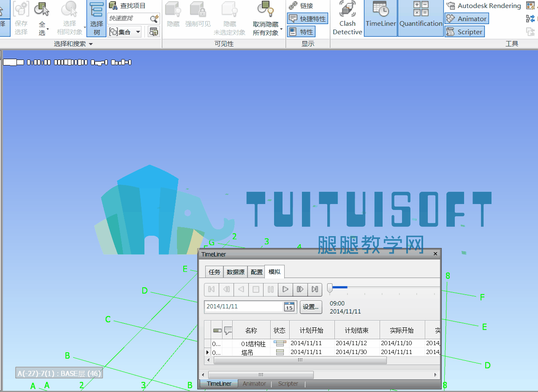
Task: Select the 塔吊 task row
Action: (x=323, y=352)
